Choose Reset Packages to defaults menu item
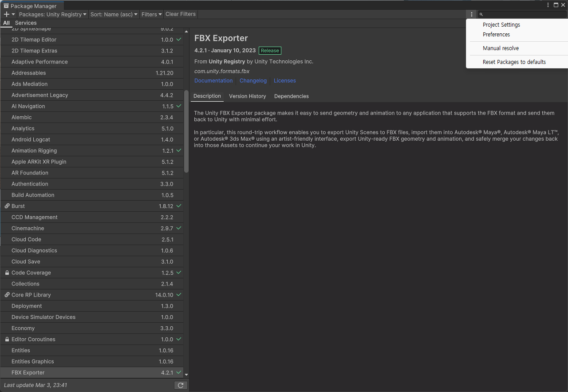This screenshot has height=392, width=568. 514,62
